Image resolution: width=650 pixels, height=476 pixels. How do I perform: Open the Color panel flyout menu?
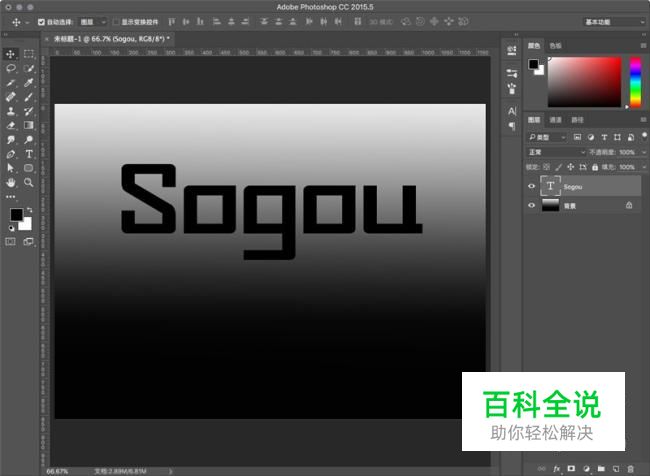(643, 46)
